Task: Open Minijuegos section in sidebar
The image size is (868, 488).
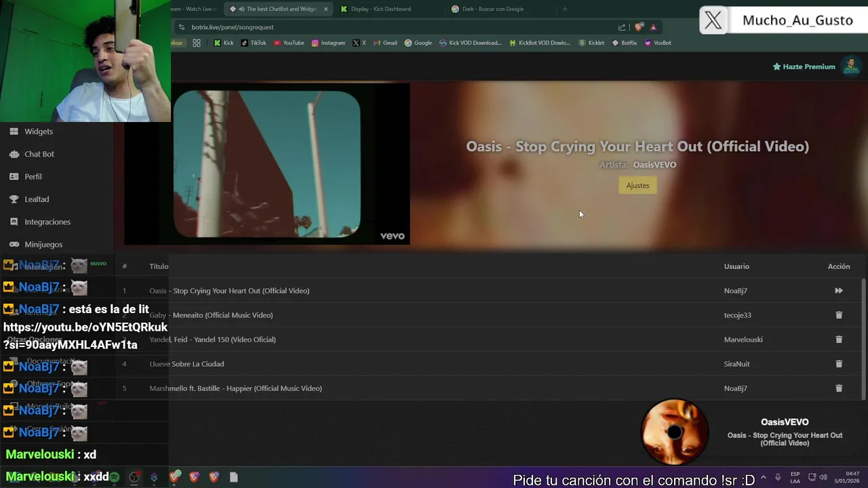Action: tap(43, 244)
